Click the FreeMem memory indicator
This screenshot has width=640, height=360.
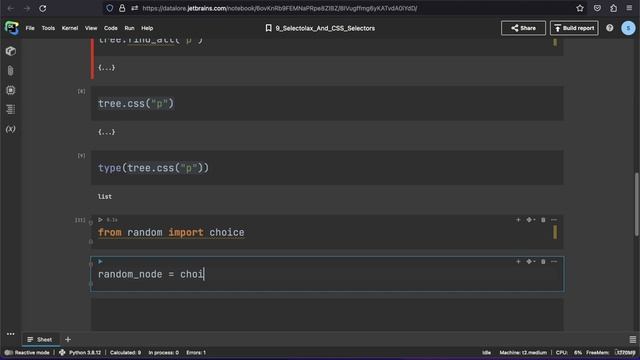click(611, 352)
